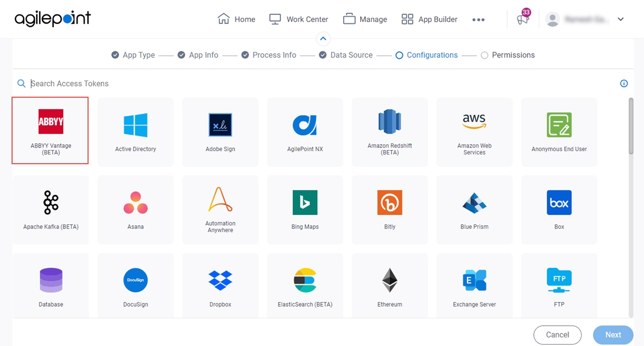644x346 pixels.
Task: Select the Anonymous End User tile
Action: [559, 132]
